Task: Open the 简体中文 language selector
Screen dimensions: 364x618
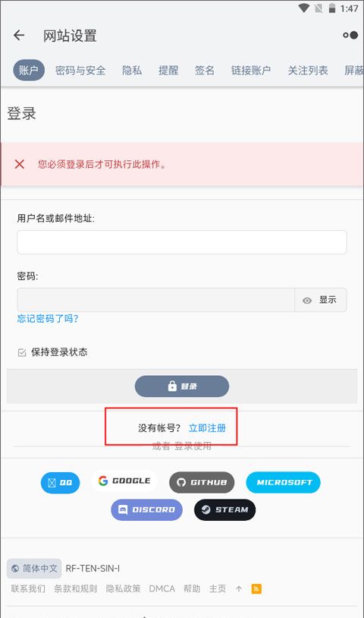Action: (x=34, y=569)
